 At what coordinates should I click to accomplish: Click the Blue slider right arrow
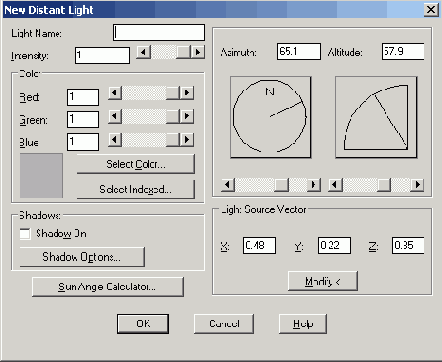coord(187,139)
